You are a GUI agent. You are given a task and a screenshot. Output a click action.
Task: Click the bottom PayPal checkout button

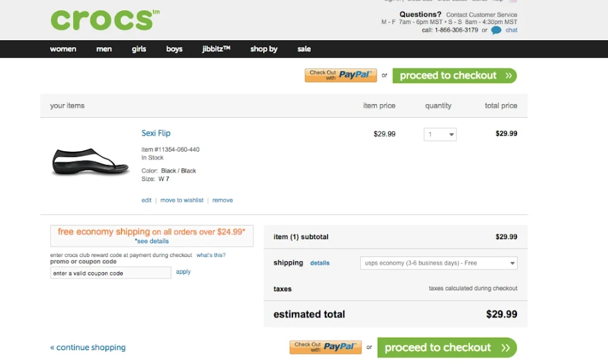[x=325, y=347]
